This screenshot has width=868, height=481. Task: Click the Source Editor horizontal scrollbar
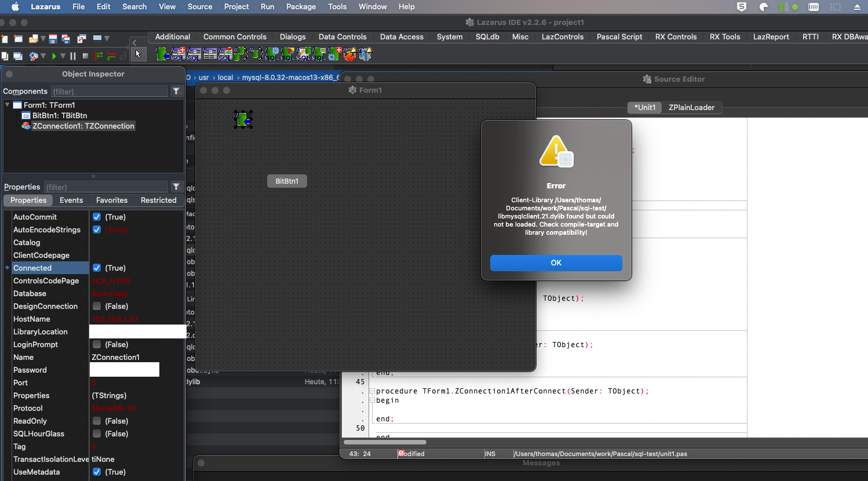[385, 442]
